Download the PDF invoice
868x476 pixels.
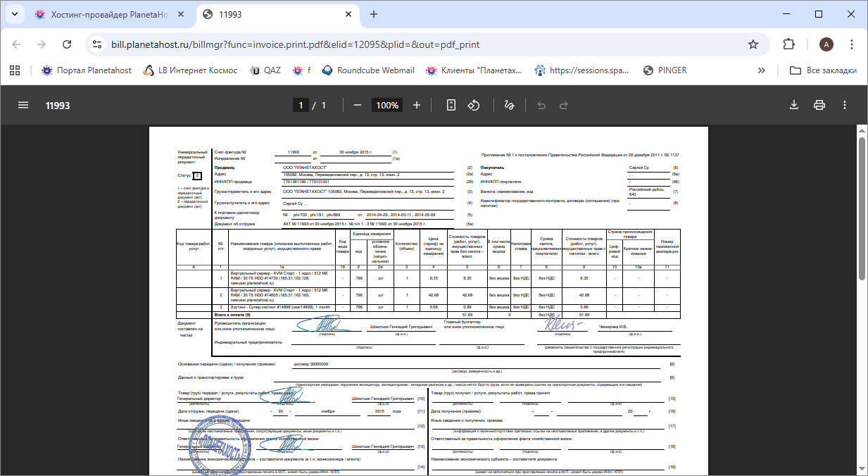[x=794, y=105]
